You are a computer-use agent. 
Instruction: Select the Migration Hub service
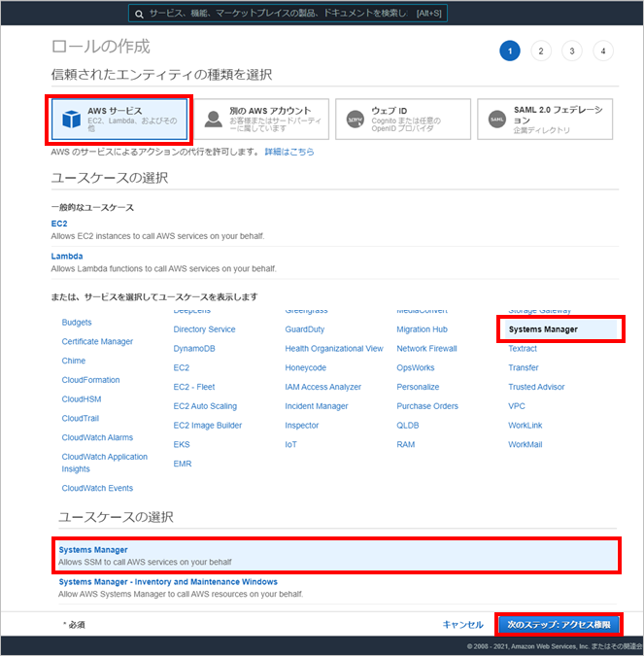pyautogui.click(x=423, y=329)
